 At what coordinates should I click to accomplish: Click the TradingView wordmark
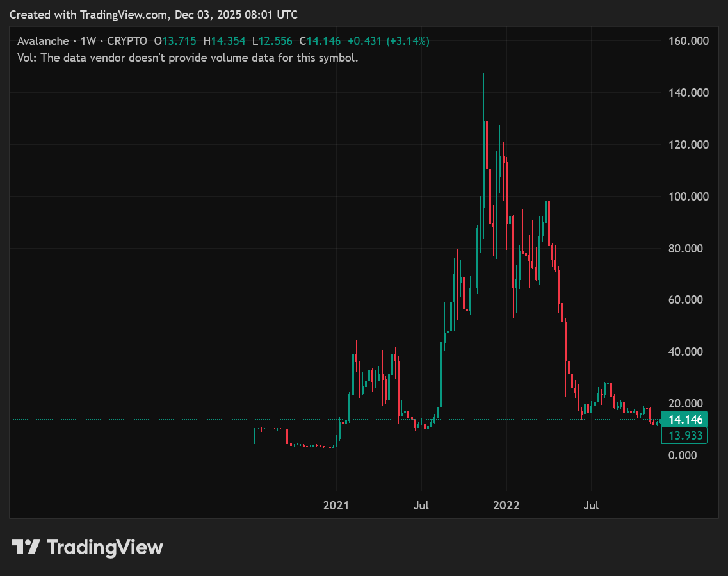tap(106, 547)
